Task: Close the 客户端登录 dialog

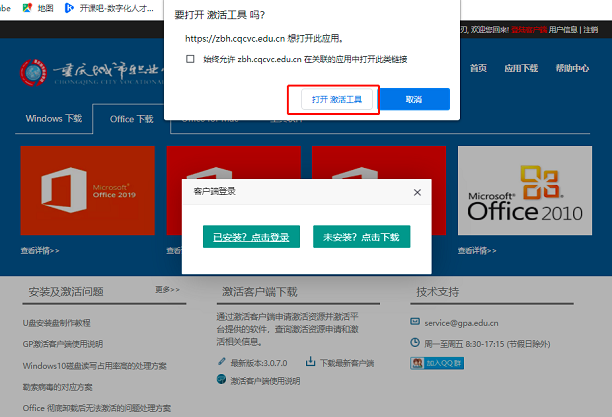Action: pos(417,192)
